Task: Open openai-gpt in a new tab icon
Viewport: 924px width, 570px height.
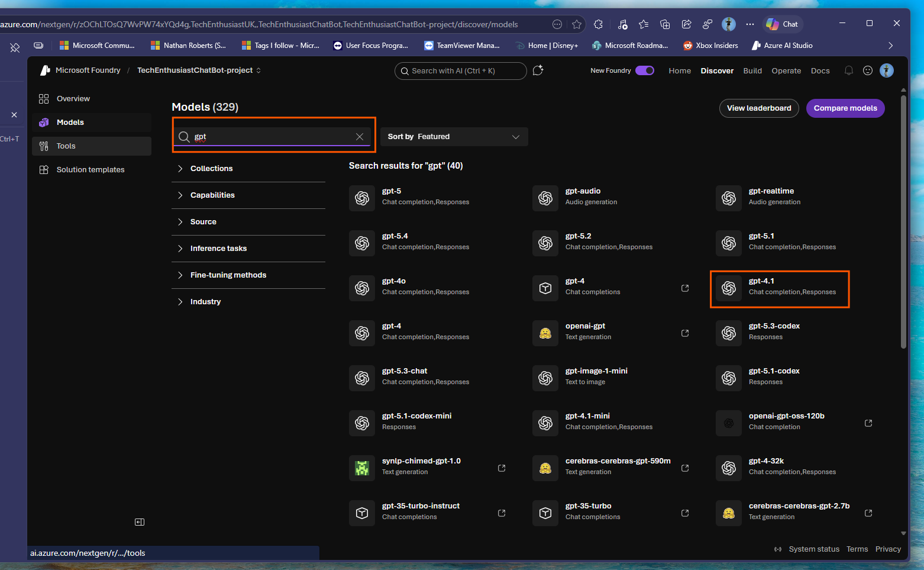Action: (x=685, y=333)
